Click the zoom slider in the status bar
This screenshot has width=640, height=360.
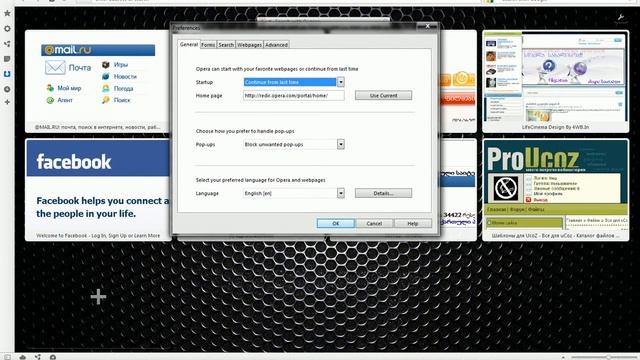pos(604,358)
